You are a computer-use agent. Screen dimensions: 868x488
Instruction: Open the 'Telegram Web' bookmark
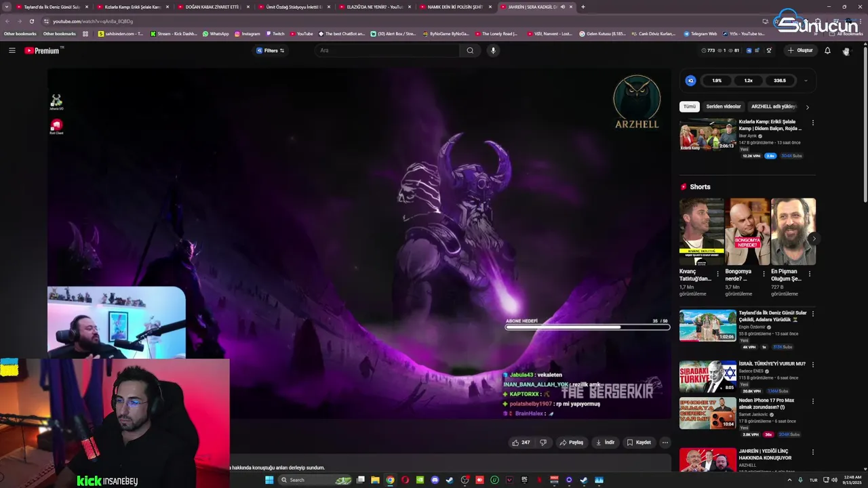pyautogui.click(x=696, y=33)
